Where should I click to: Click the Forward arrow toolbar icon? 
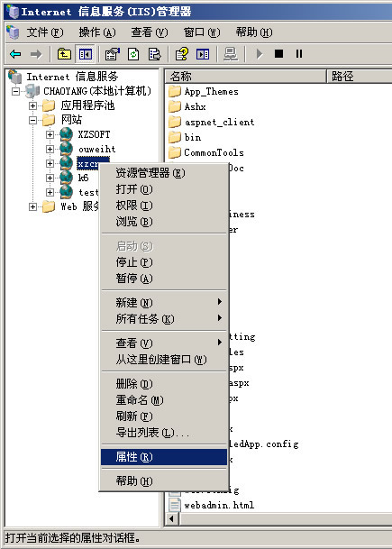click(36, 54)
